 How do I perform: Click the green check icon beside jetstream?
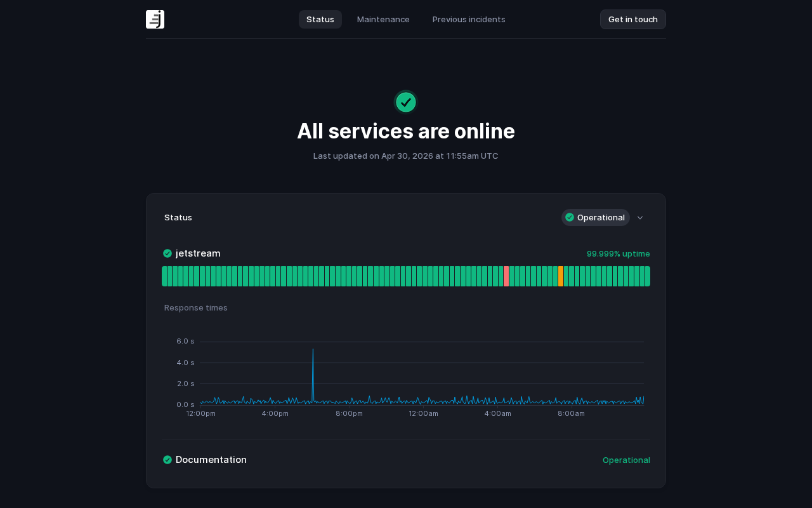point(167,253)
